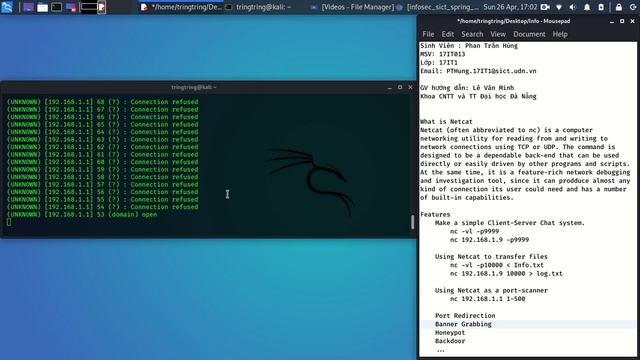640x360 pixels.
Task: Click 'nc -vl -p9999' line in Mousepad
Action: [474, 231]
